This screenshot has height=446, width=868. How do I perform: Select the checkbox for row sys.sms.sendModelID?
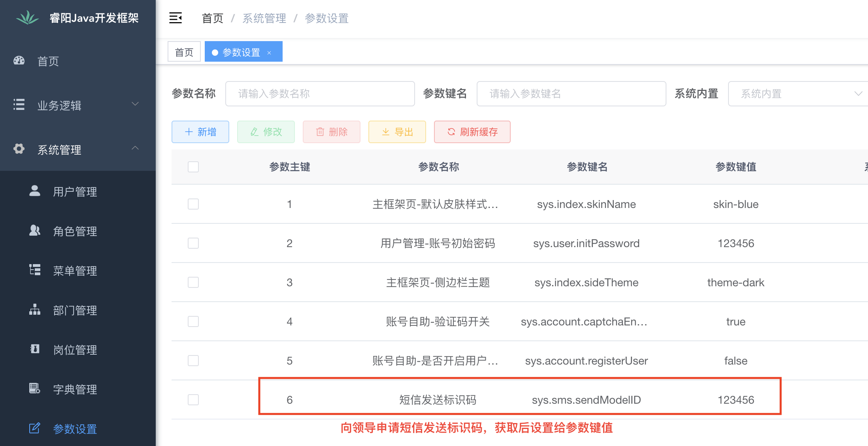click(193, 400)
